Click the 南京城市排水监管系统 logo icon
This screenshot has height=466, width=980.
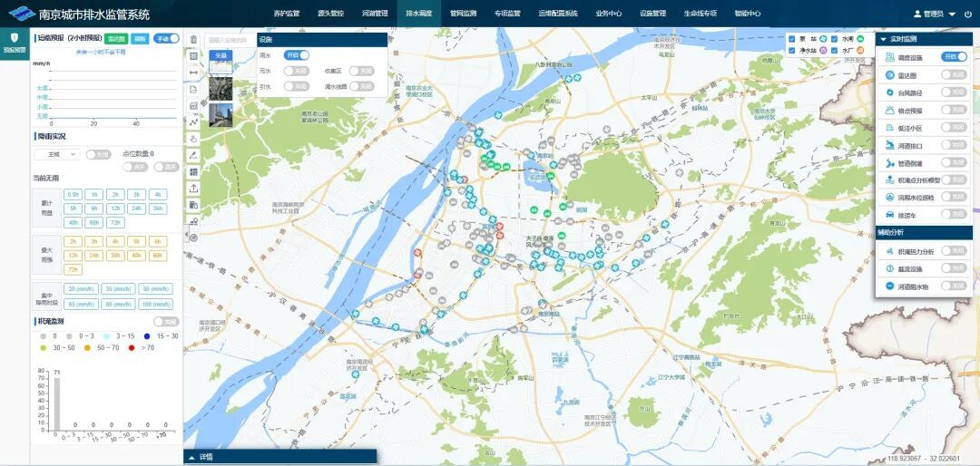tap(21, 14)
